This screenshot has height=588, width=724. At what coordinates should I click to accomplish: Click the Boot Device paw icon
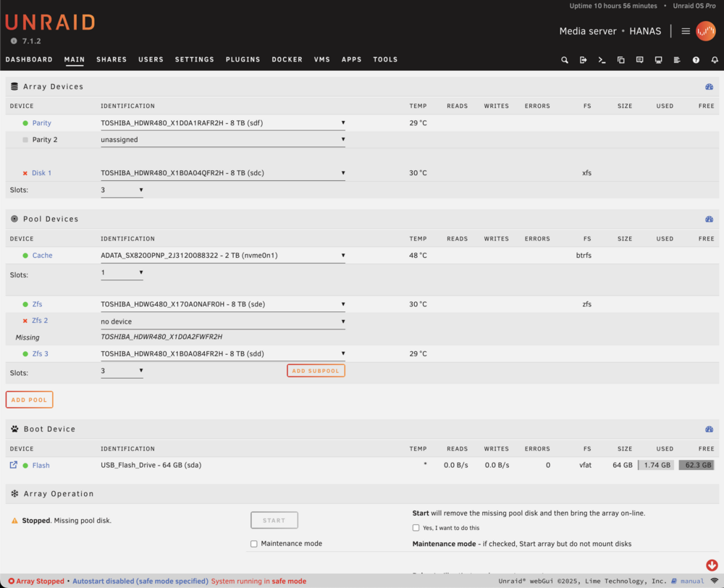coord(14,429)
